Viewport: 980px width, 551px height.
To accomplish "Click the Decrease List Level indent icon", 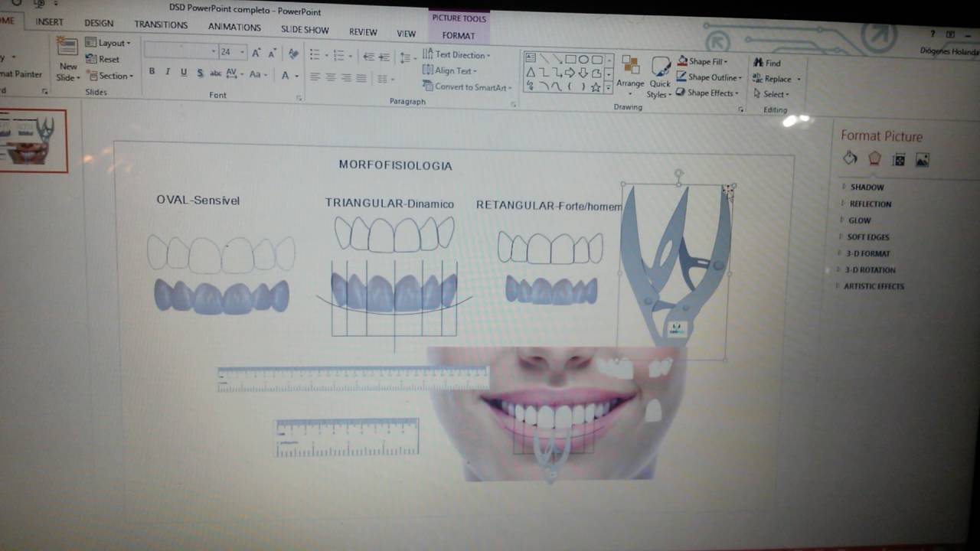I will [368, 56].
